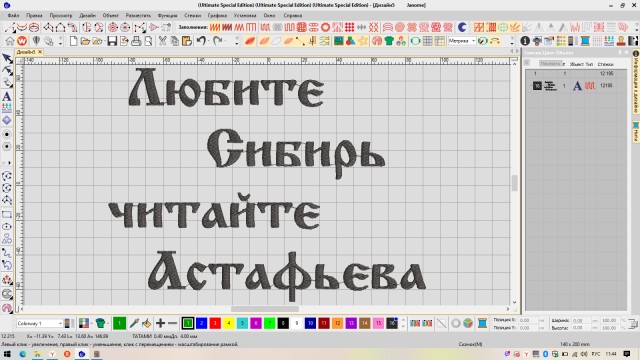Close the Дизайн5 document tab

pos(40,52)
